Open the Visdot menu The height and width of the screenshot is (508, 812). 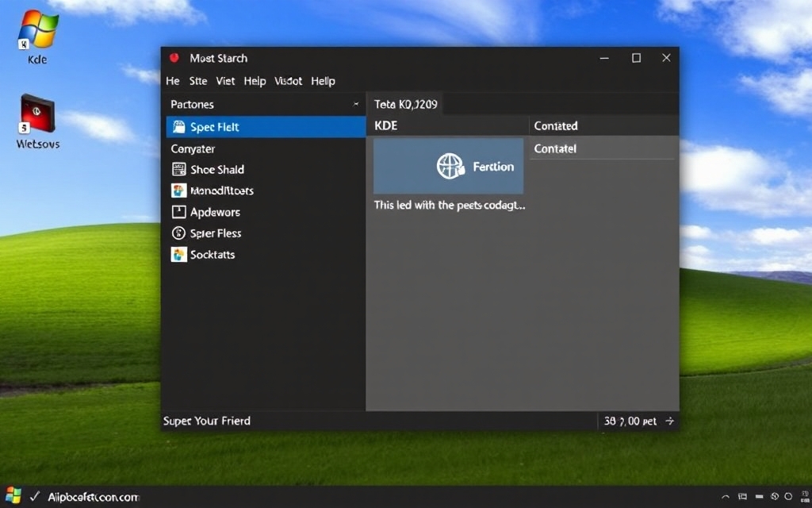pyautogui.click(x=288, y=81)
